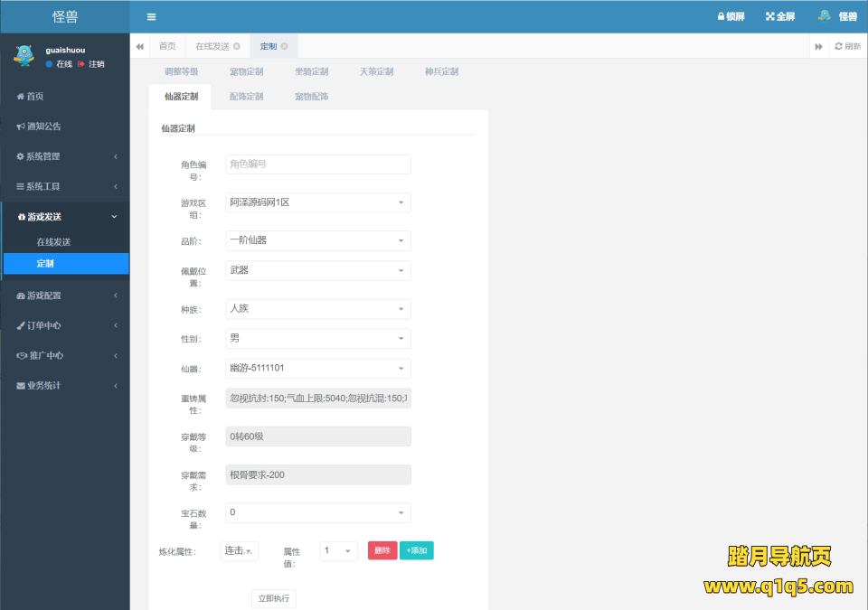Open the 游戏区组 dropdown
This screenshot has height=610, width=868.
pyautogui.click(x=317, y=202)
